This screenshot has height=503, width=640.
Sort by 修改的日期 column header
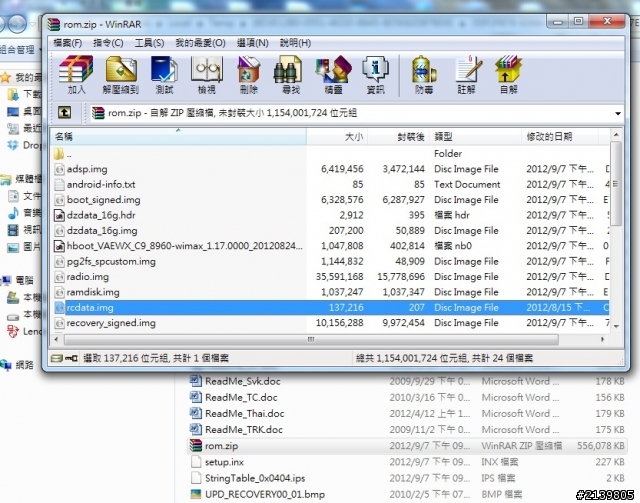pyautogui.click(x=560, y=136)
